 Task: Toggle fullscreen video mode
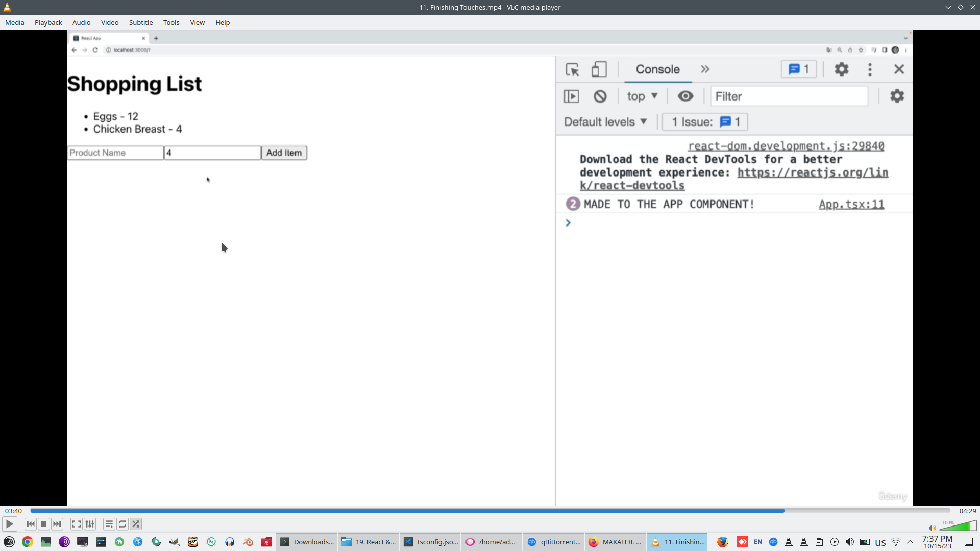click(x=76, y=524)
